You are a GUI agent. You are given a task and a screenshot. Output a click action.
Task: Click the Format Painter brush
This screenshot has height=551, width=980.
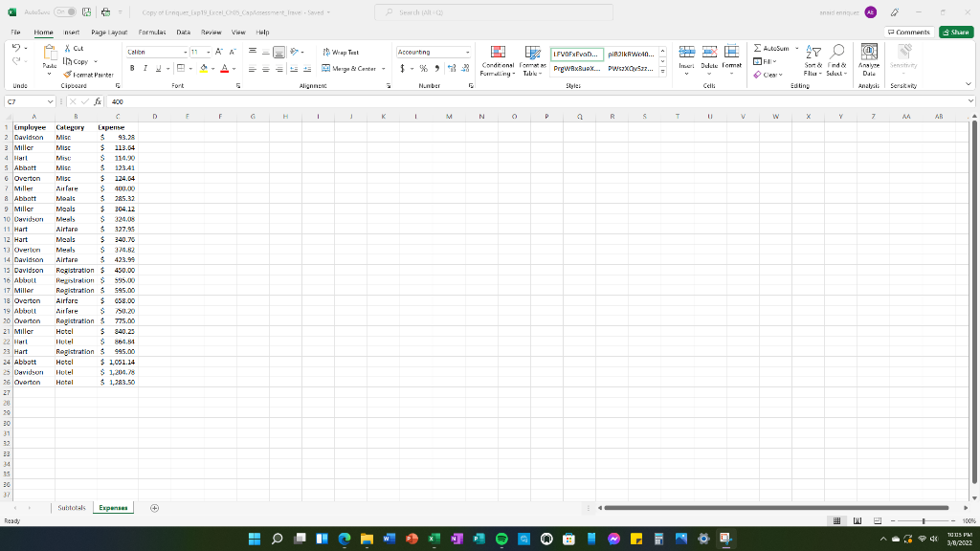[68, 75]
